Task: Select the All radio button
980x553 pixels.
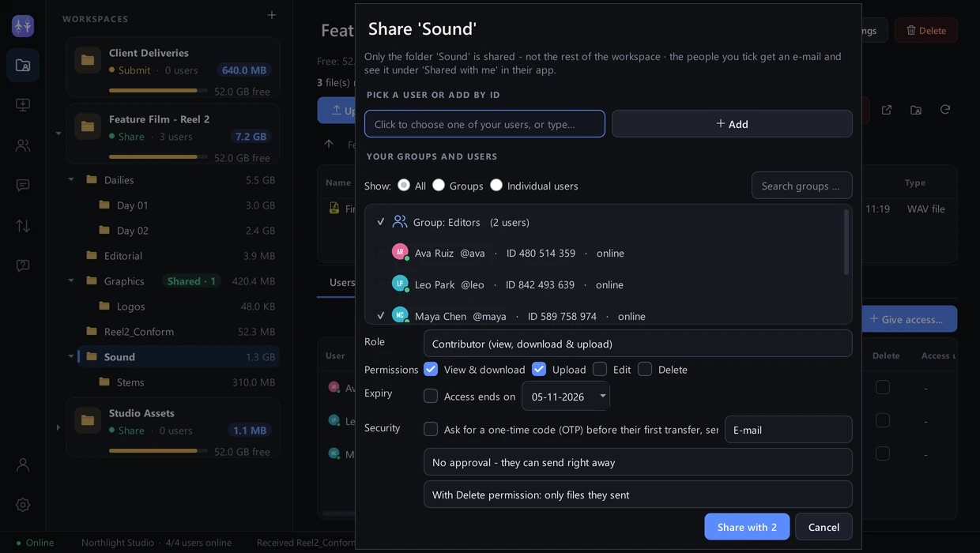Action: coord(404,185)
